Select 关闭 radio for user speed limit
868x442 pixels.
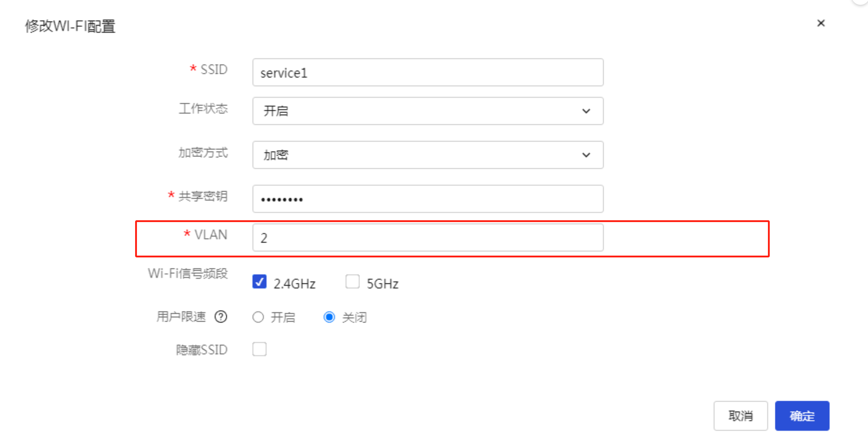click(329, 317)
